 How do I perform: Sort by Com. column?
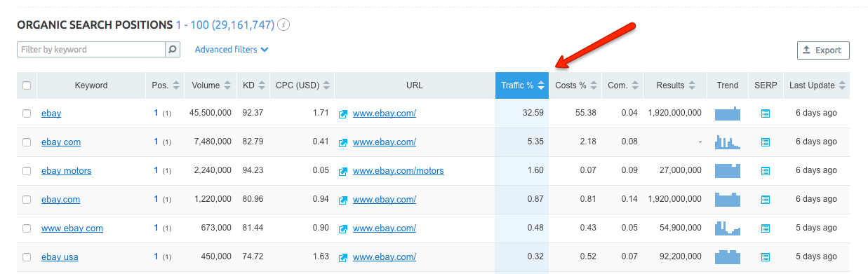[x=622, y=85]
